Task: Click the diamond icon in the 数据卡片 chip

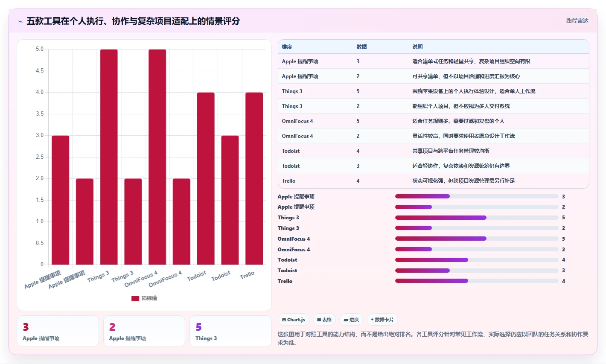Action: coord(372,320)
